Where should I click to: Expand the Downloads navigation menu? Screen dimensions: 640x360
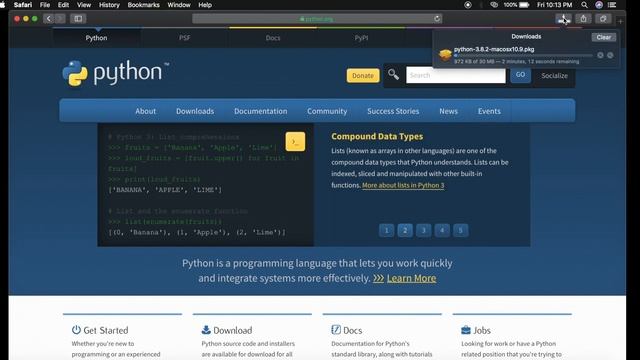[195, 111]
